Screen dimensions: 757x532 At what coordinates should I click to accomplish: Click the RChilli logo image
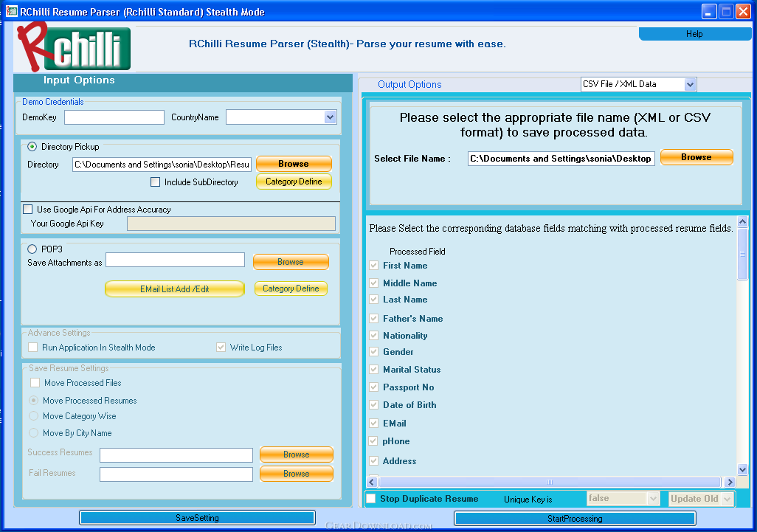click(73, 47)
